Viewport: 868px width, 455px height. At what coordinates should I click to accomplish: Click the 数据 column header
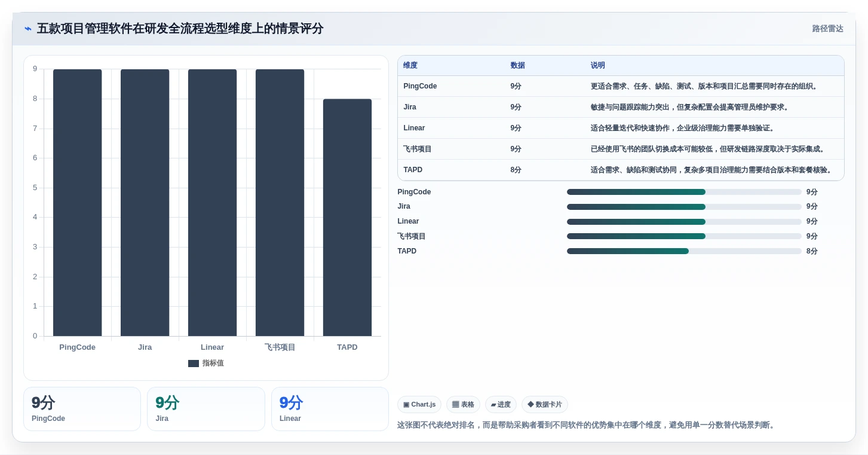(x=518, y=66)
